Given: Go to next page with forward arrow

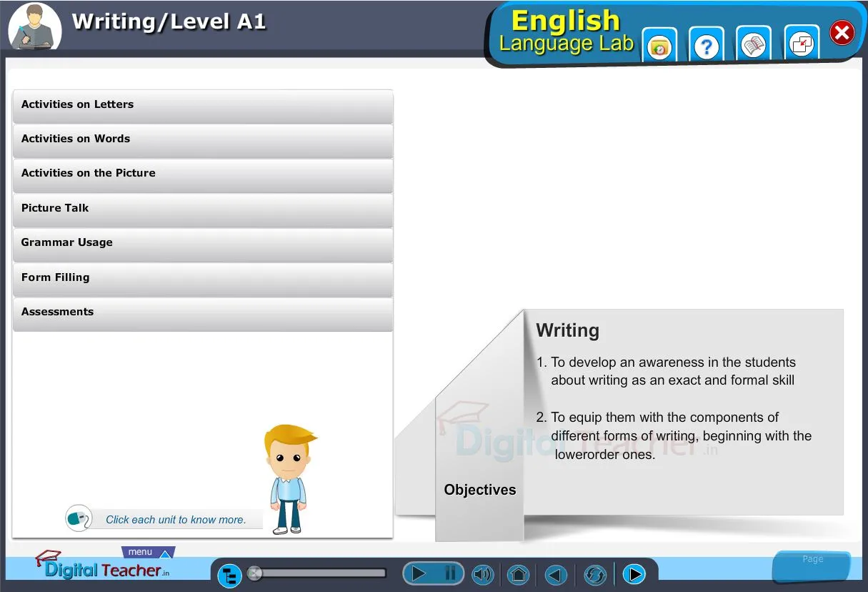Looking at the screenshot, I should point(634,574).
